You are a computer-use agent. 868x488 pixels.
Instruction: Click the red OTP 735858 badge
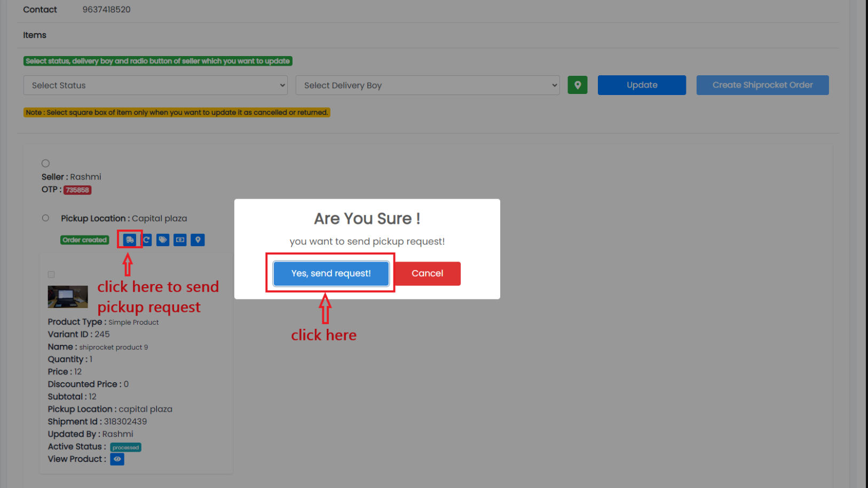[77, 190]
